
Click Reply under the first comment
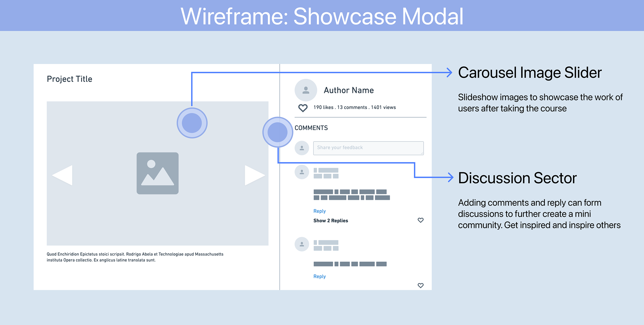click(x=320, y=211)
